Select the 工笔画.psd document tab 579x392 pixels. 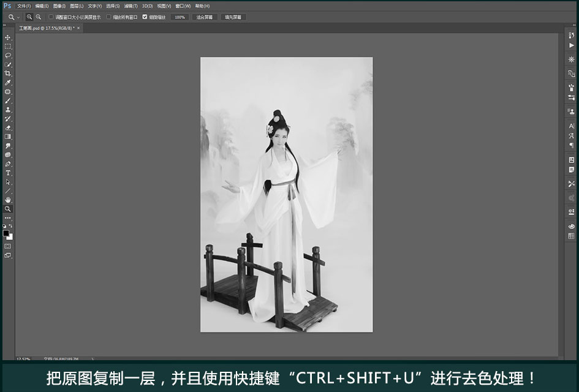tap(47, 28)
